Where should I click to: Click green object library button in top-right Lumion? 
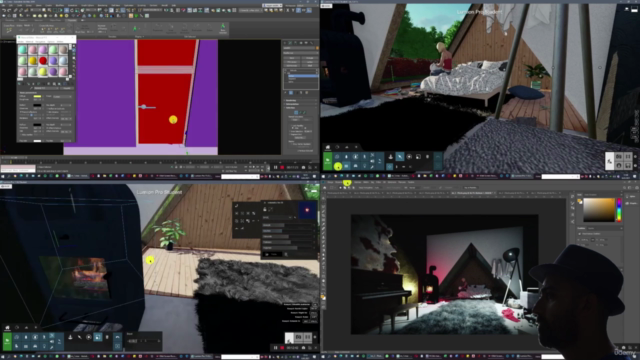pyautogui.click(x=327, y=160)
